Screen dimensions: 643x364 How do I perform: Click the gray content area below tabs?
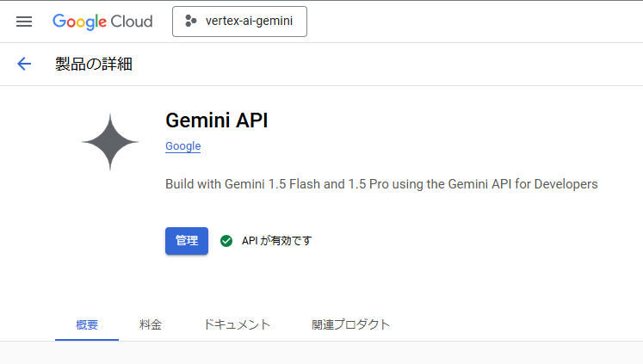coord(322,353)
